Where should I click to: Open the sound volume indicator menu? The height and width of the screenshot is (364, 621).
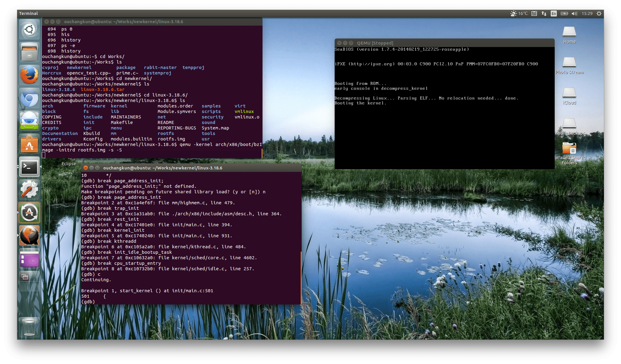point(574,13)
